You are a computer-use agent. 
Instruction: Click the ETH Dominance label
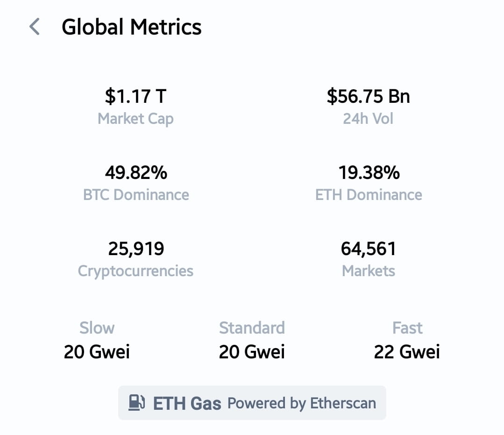point(369,194)
